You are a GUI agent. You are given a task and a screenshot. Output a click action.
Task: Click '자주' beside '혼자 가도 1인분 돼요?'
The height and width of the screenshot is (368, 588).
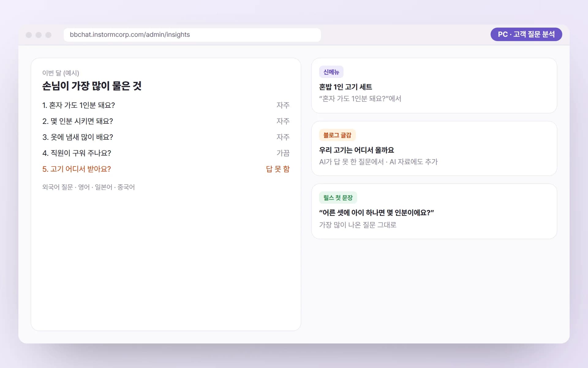283,105
